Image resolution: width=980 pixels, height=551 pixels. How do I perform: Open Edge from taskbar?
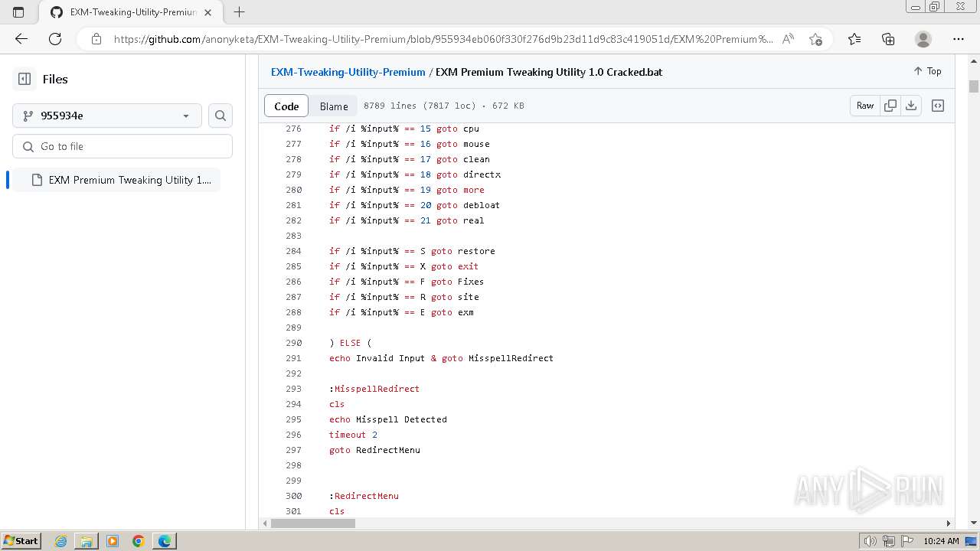click(x=165, y=541)
